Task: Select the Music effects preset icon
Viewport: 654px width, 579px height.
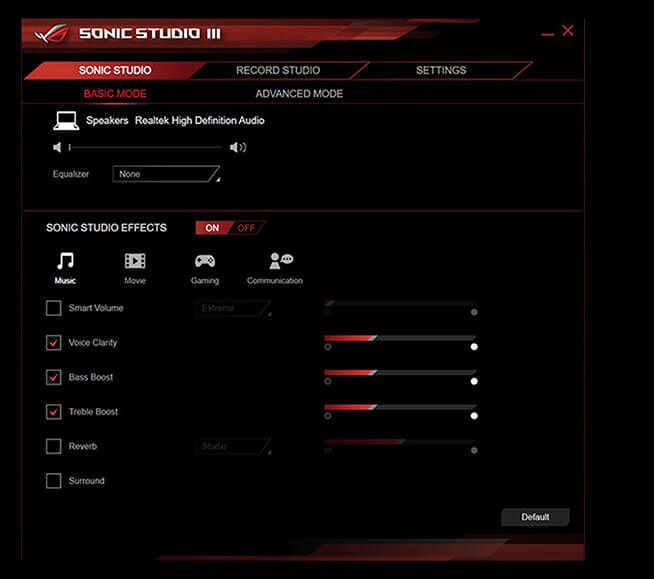Action: (x=65, y=261)
